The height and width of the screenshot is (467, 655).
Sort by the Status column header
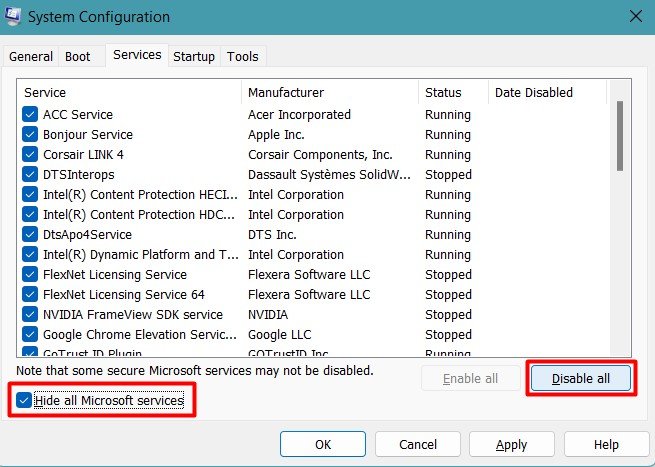[453, 92]
